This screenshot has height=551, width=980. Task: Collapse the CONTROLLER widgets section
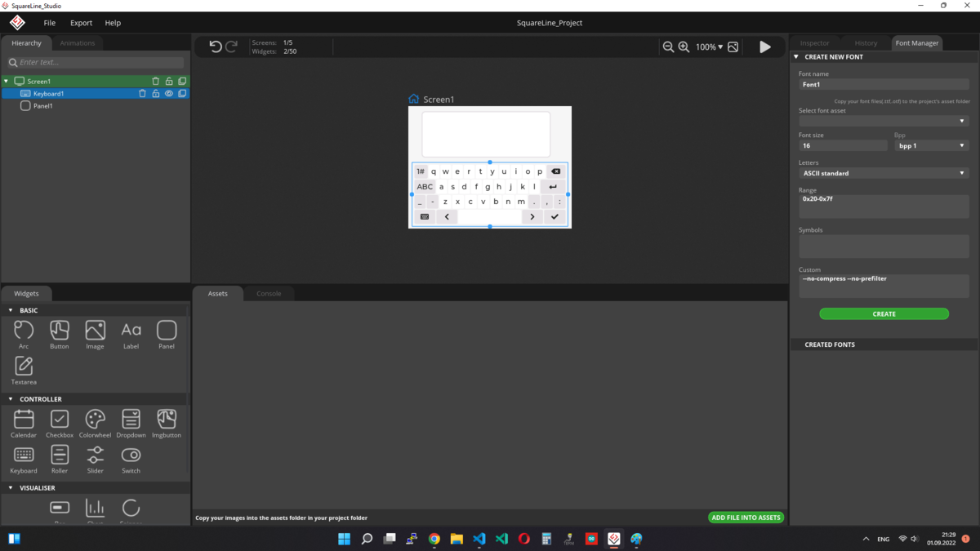pos(11,399)
